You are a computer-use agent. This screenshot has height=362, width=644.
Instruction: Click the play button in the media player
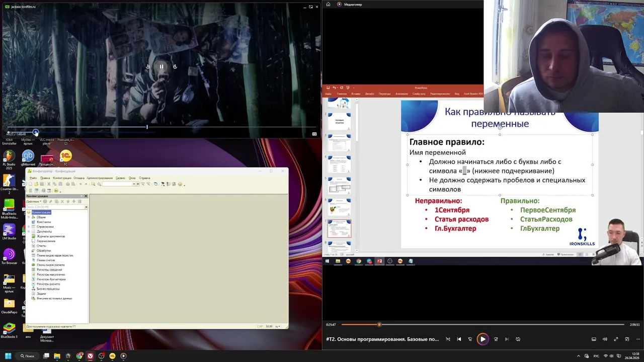(482, 339)
